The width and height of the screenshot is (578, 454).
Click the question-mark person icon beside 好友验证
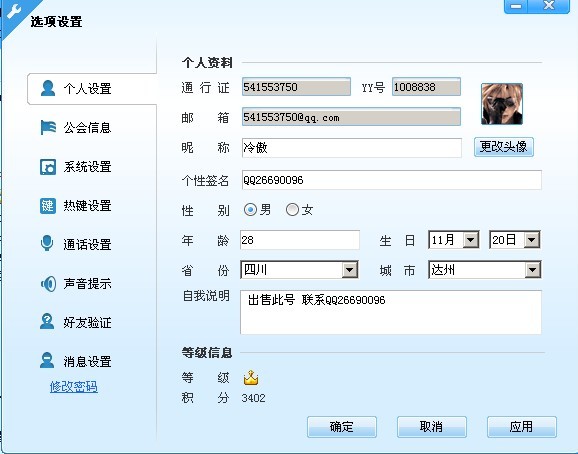pyautogui.click(x=47, y=322)
